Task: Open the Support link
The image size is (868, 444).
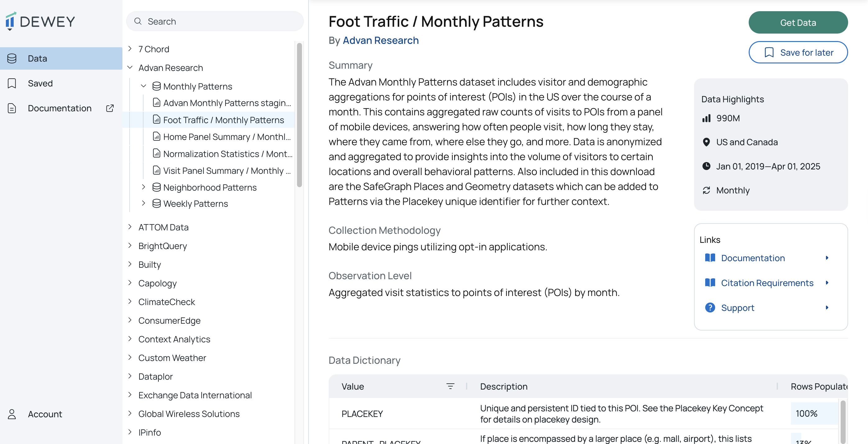Action: 767,308
